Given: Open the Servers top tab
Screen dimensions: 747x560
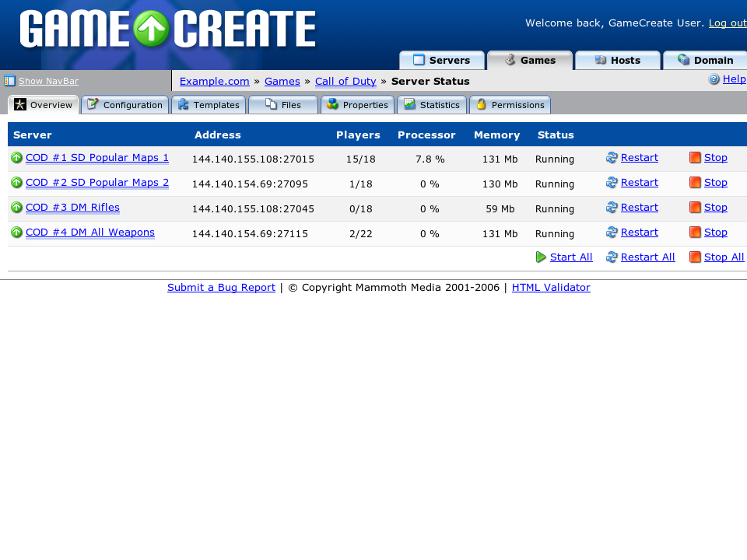Looking at the screenshot, I should point(442,60).
